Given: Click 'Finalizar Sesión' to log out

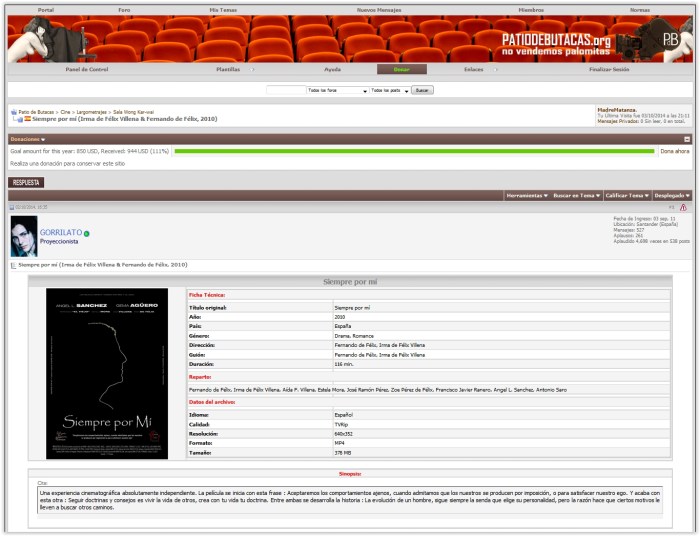Looking at the screenshot, I should point(609,70).
